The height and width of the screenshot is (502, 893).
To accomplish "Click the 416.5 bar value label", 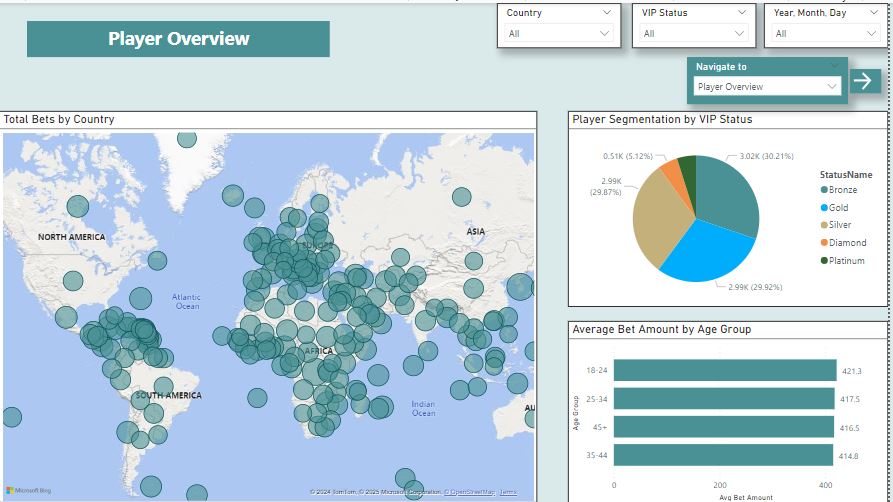I will (x=849, y=428).
